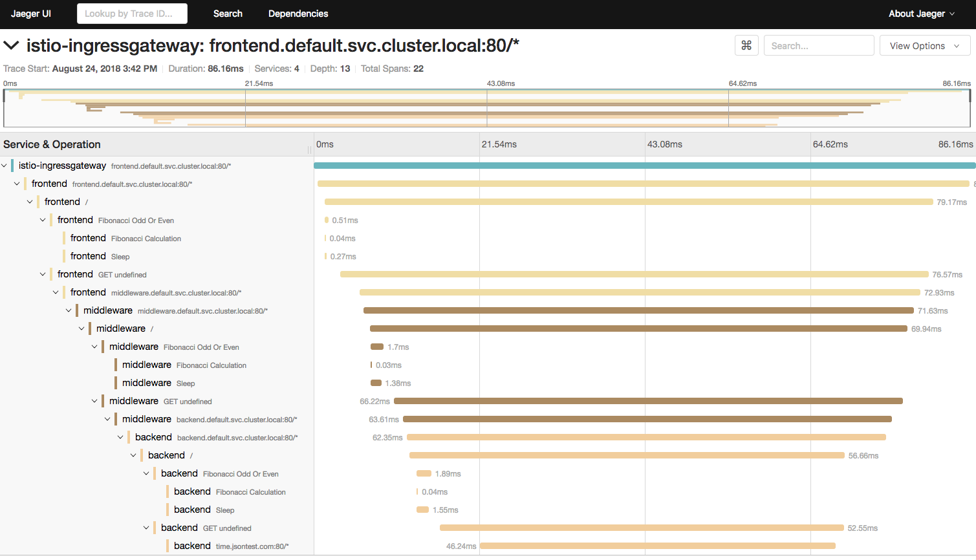Collapse the middleware GET undefined span
Viewport: 976px width, 560px height.
95,401
